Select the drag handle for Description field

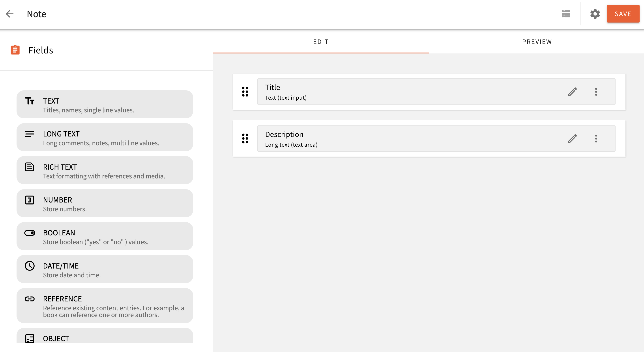[x=245, y=138]
